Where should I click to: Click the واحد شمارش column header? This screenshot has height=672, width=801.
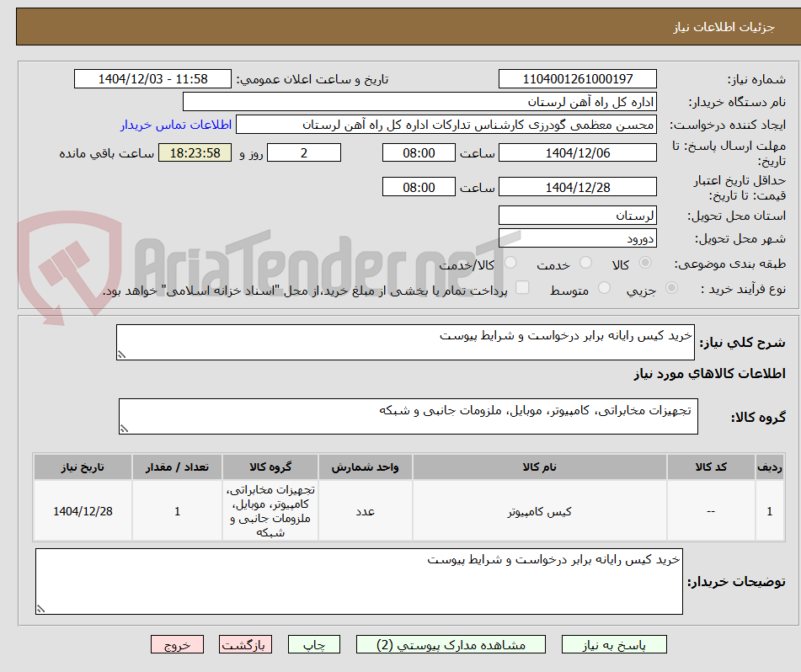tap(366, 467)
